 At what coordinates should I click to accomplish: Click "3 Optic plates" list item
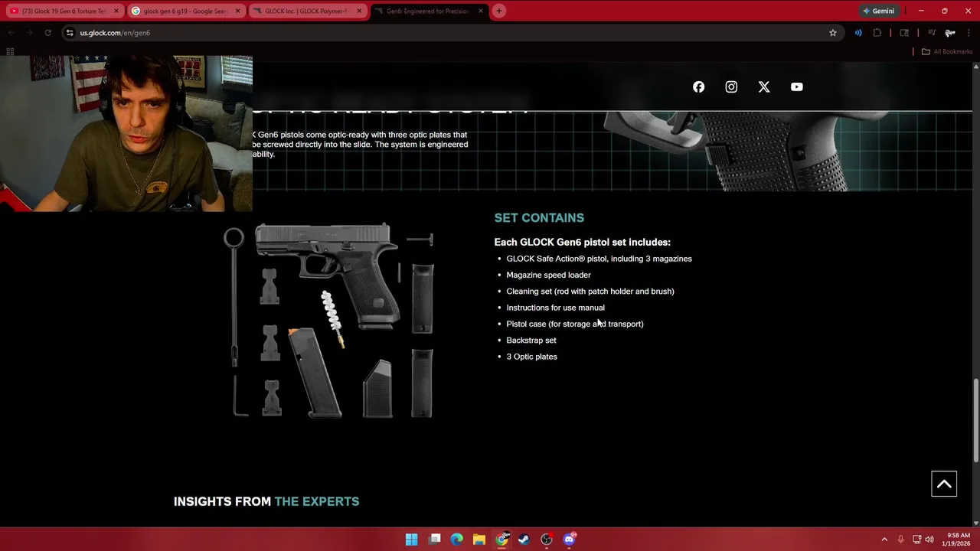pos(531,357)
